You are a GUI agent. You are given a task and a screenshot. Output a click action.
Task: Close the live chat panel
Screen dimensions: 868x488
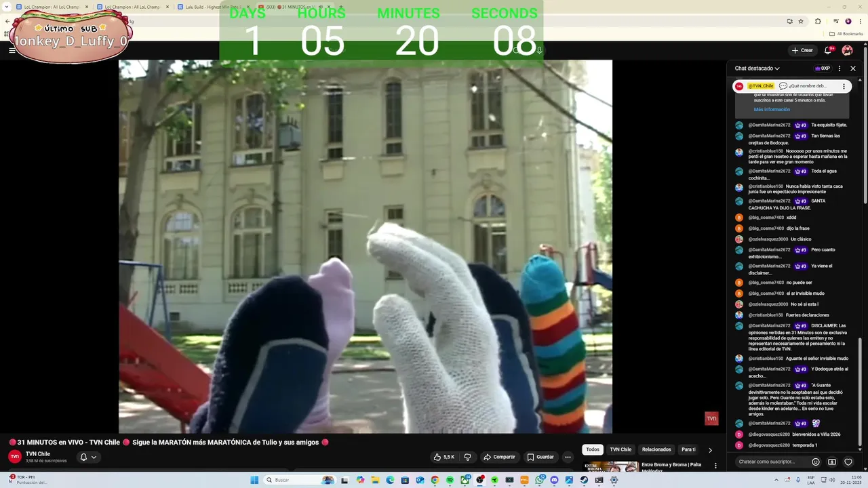click(x=853, y=68)
